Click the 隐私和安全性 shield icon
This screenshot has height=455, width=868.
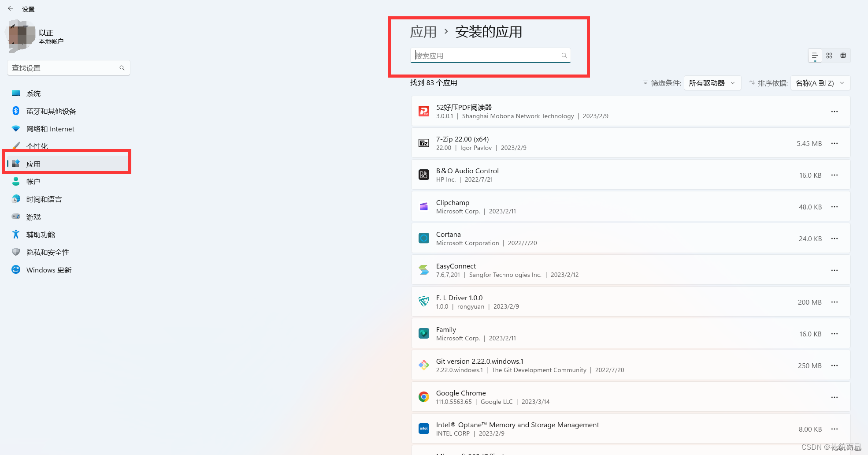point(16,252)
